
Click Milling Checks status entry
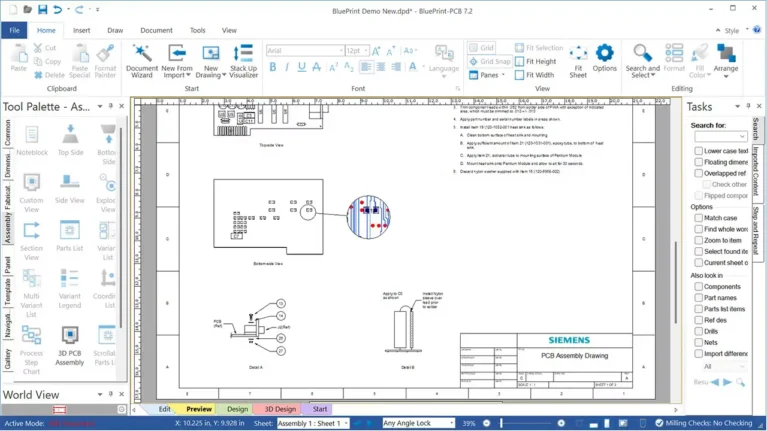(703, 423)
